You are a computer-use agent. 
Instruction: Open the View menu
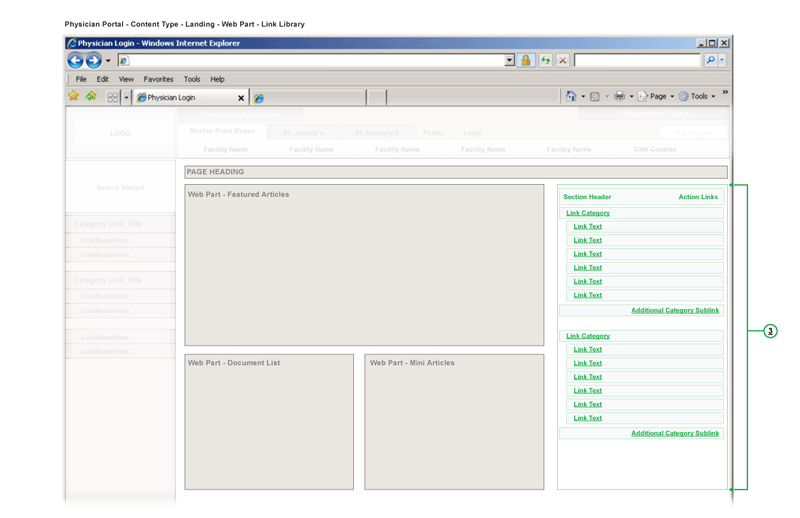(126, 79)
